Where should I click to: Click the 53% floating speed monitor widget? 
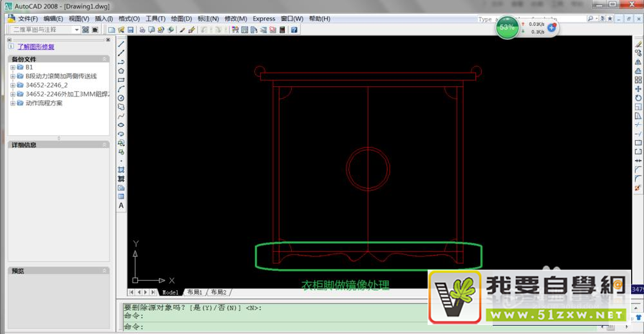tap(507, 28)
